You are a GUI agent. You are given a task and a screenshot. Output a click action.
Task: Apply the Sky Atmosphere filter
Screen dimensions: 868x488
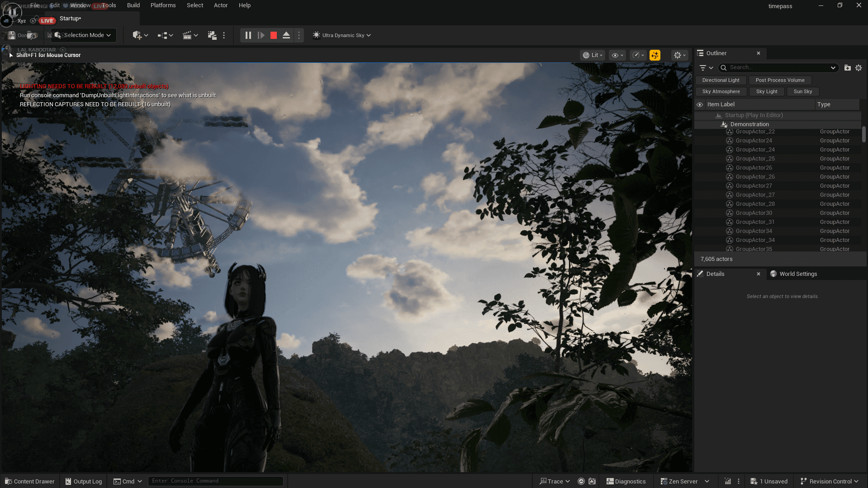pyautogui.click(x=721, y=91)
